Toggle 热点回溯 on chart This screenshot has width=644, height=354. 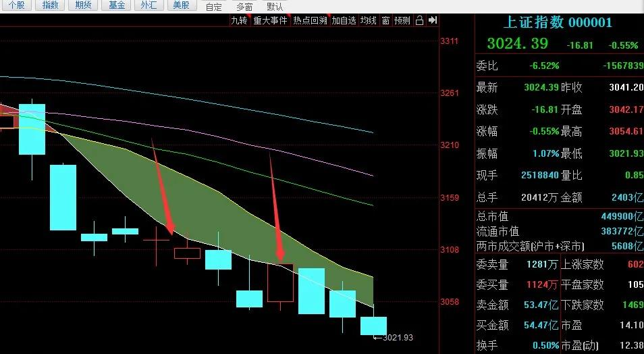(310, 20)
